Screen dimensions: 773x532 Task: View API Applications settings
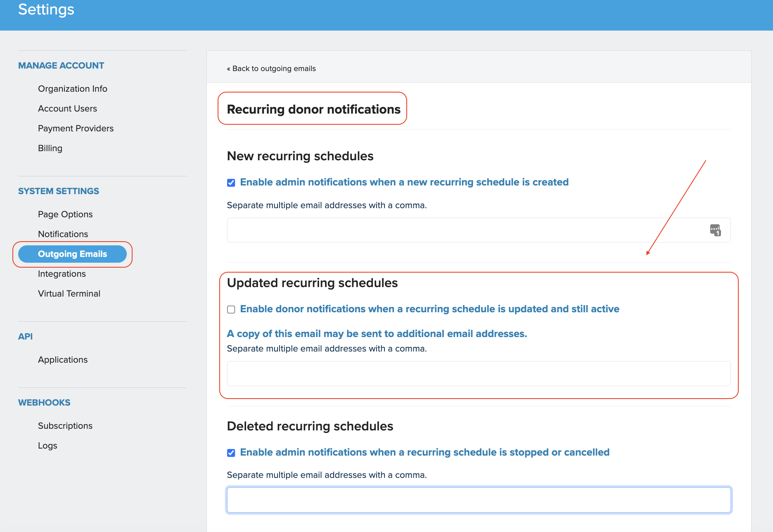(63, 359)
